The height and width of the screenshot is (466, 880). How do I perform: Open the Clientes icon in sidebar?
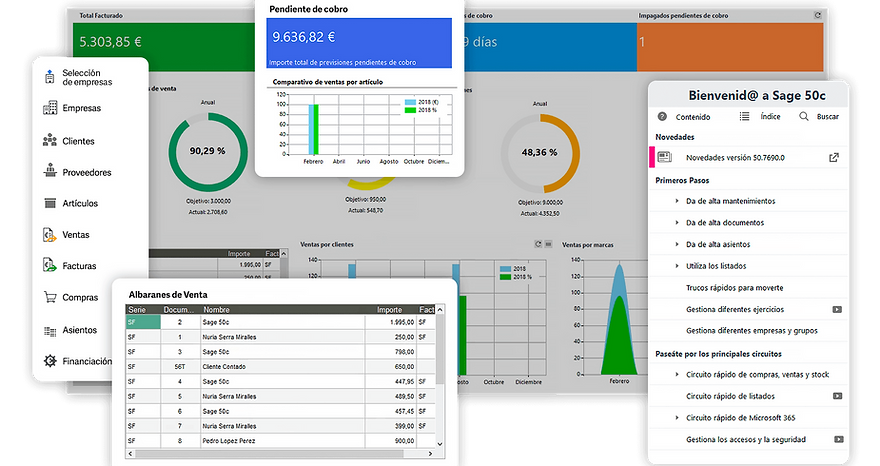(x=50, y=140)
